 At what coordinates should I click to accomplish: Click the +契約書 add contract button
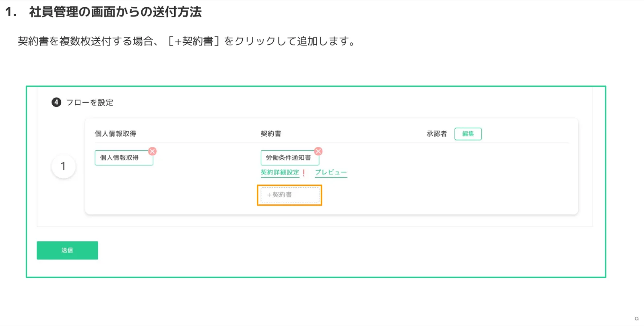tap(290, 195)
